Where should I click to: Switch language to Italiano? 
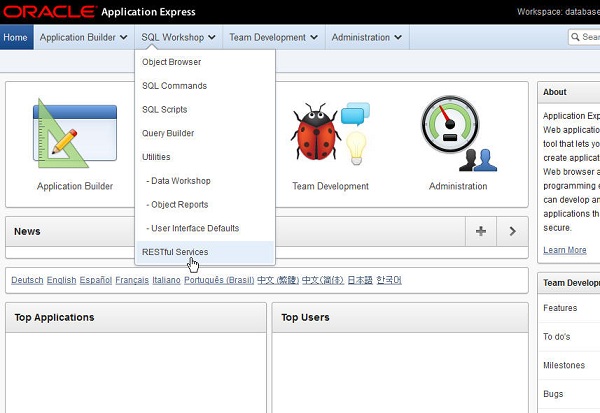click(x=166, y=280)
